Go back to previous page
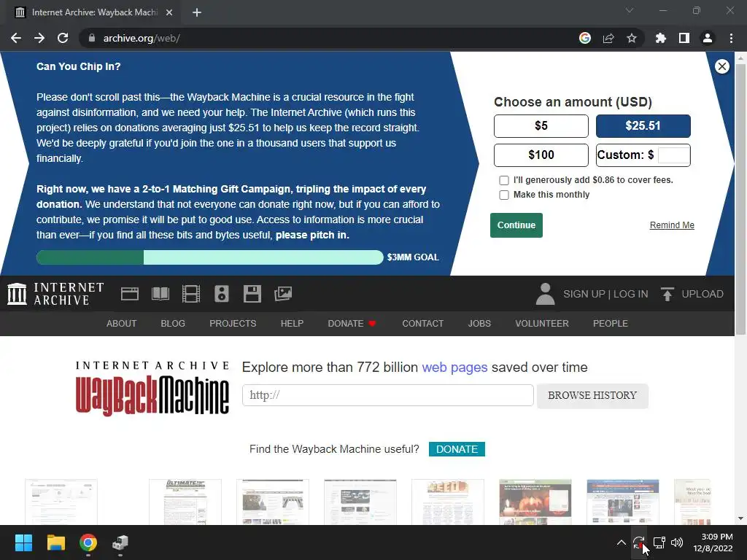 pos(16,38)
